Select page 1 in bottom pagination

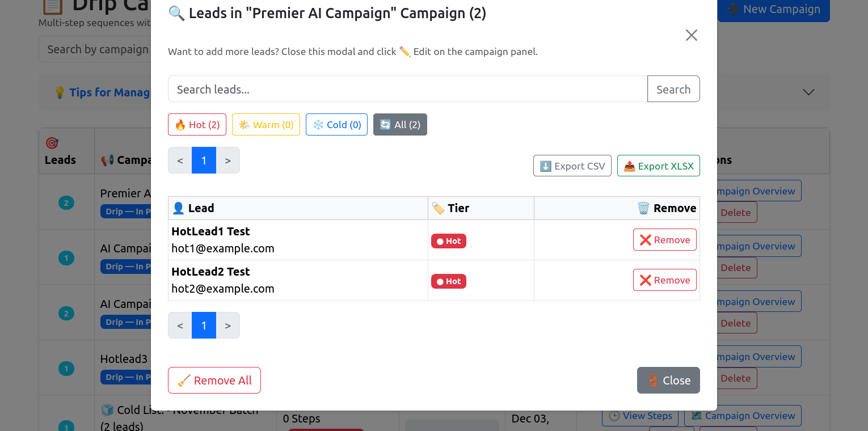[x=204, y=326]
